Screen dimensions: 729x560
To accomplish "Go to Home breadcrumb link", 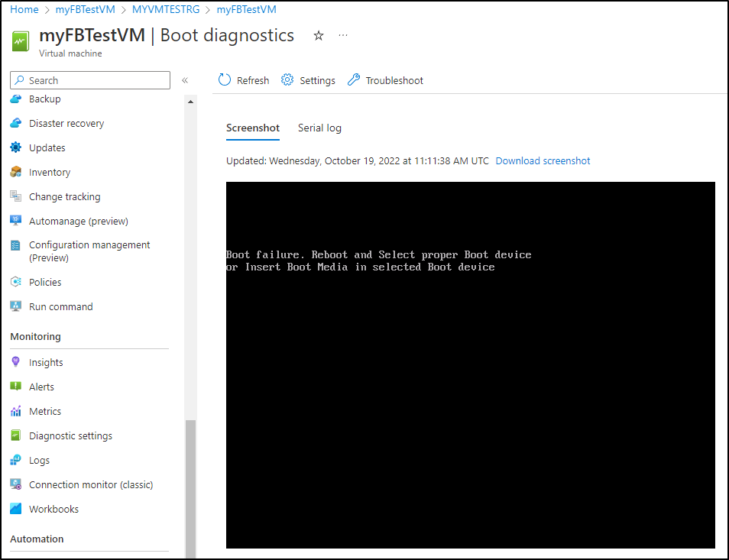I will [x=24, y=9].
